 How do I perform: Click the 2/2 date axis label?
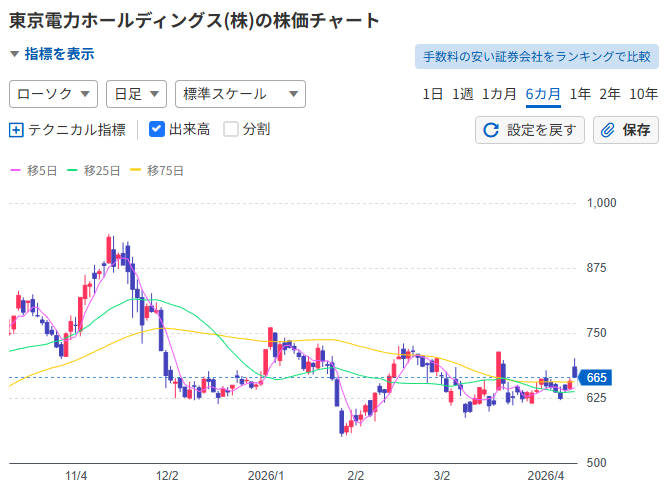(x=356, y=476)
